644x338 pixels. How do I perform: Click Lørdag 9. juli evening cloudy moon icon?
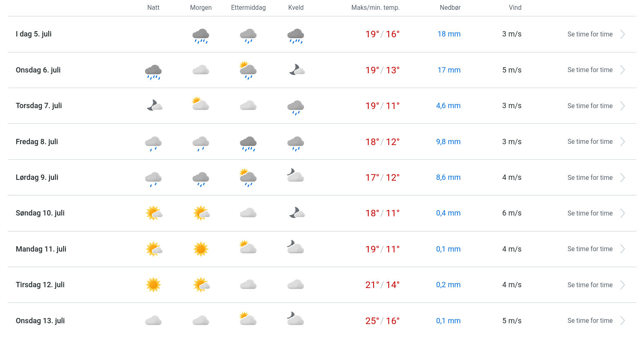coord(295,175)
